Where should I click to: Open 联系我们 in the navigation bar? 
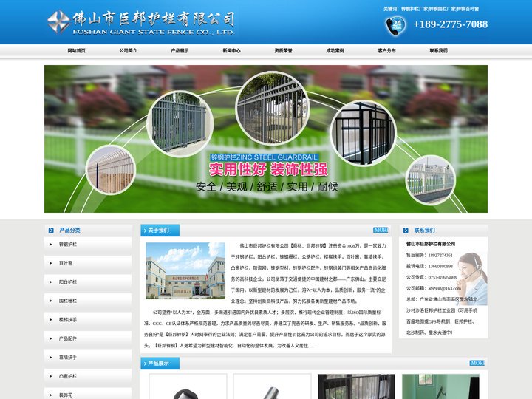438,50
